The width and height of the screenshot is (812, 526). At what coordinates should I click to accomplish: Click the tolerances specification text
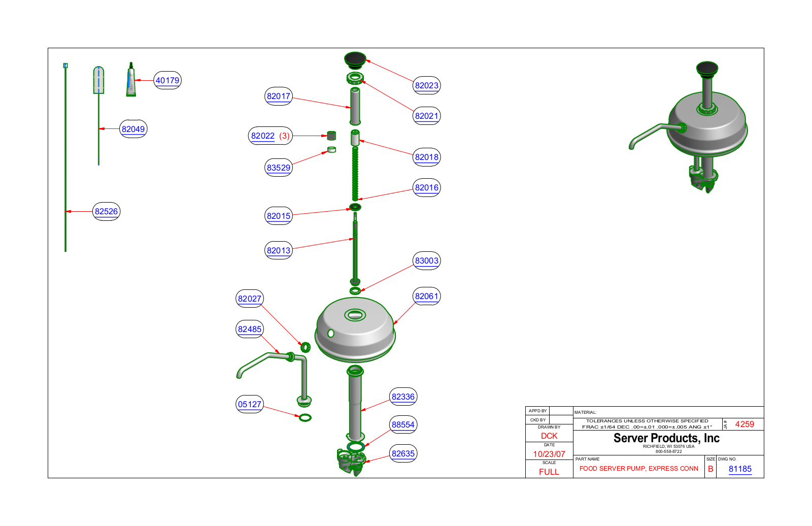(647, 424)
